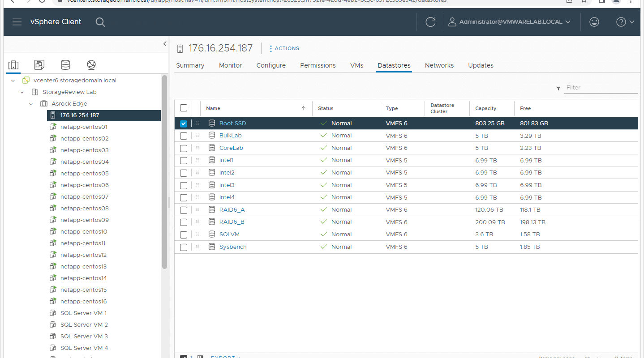Check the BulkLab row checkbox

[184, 136]
